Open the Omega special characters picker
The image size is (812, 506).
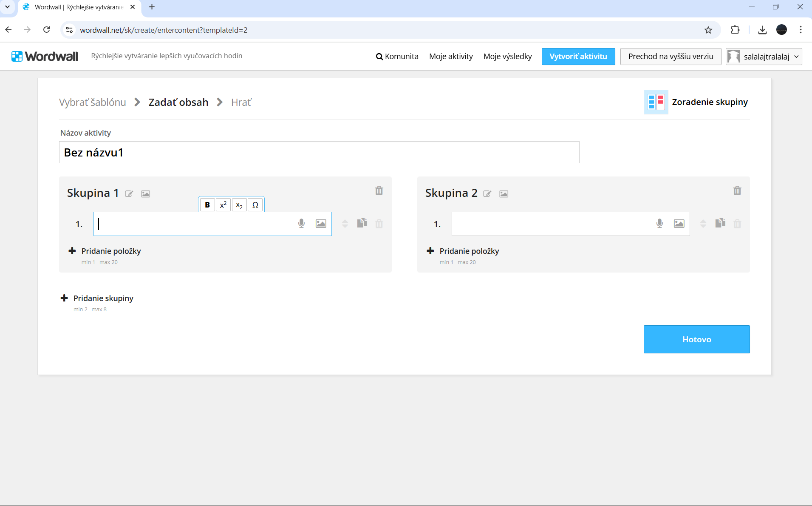click(255, 205)
